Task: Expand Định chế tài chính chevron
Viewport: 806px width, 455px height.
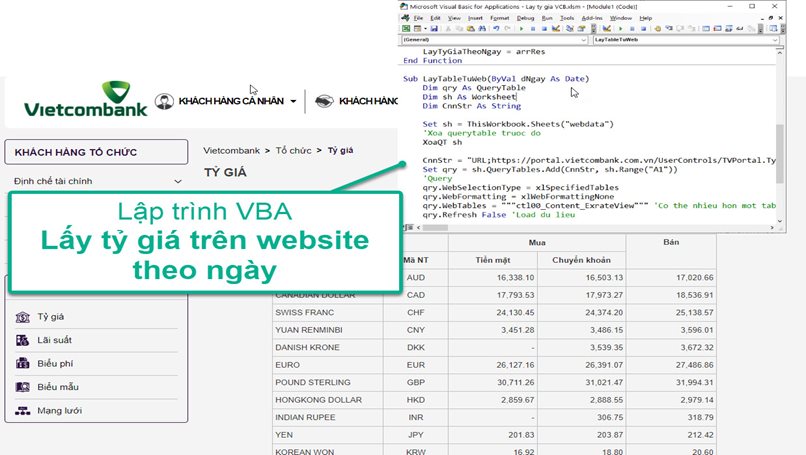Action: tap(178, 181)
